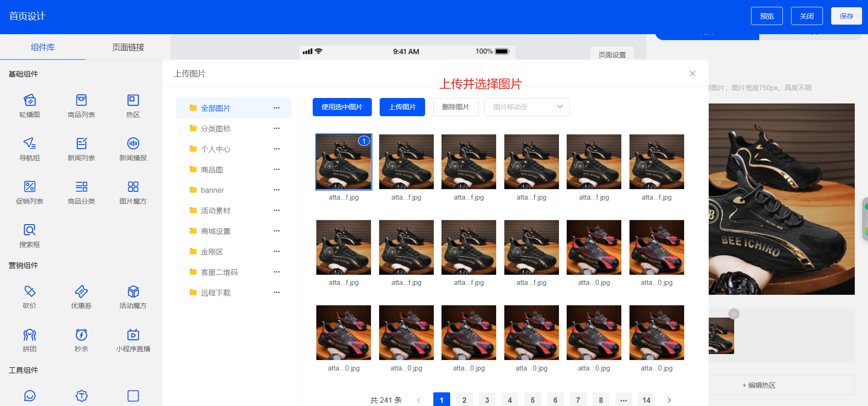Select the 热区 hotspot component icon
868x406 pixels.
pyautogui.click(x=133, y=100)
